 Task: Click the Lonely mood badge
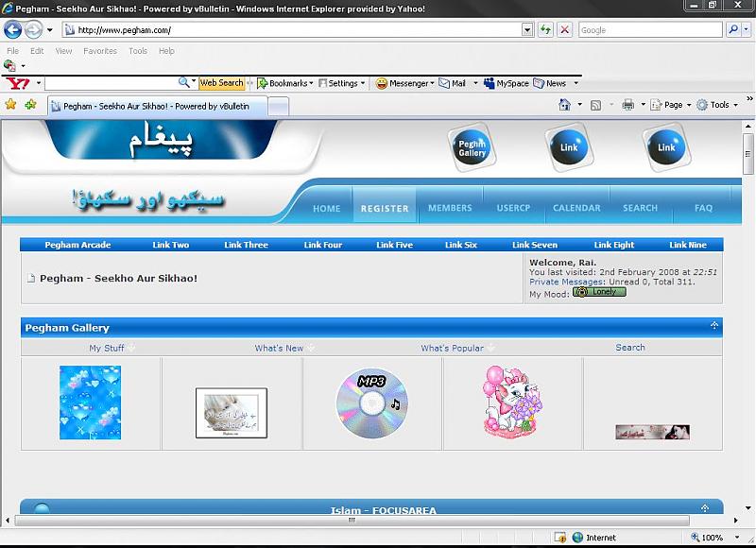(599, 292)
